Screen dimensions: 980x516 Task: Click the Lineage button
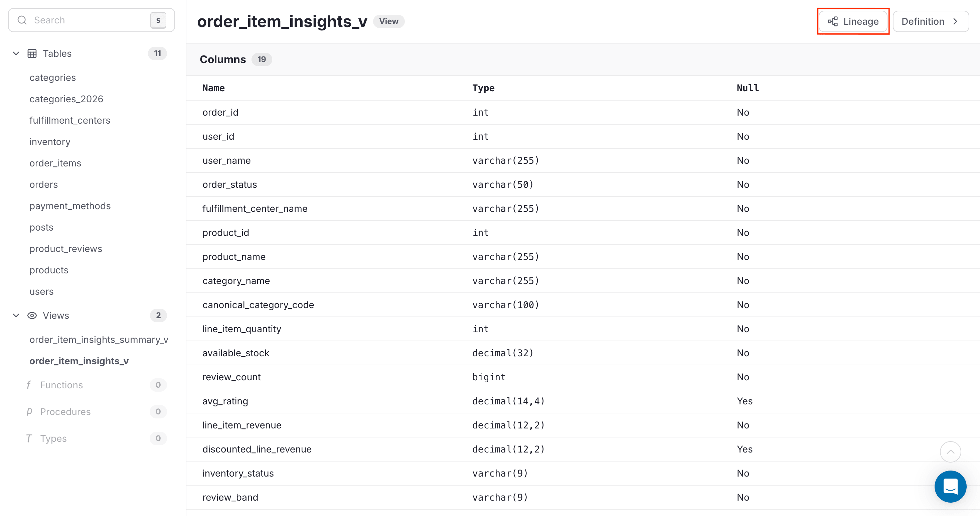click(853, 21)
